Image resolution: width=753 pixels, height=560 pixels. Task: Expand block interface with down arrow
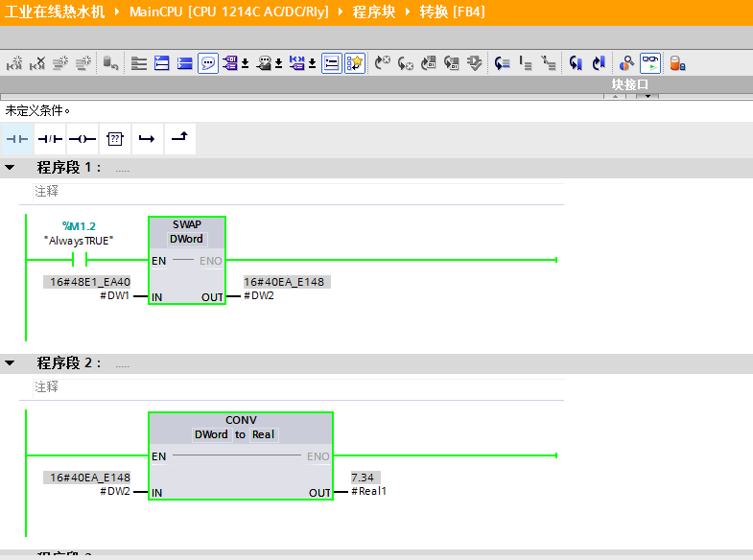click(x=647, y=96)
